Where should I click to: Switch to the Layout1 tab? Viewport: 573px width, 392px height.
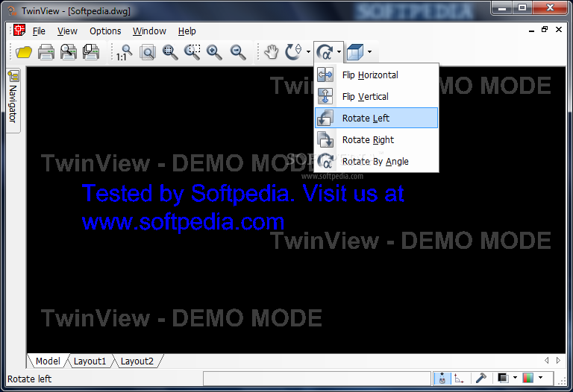tap(90, 361)
